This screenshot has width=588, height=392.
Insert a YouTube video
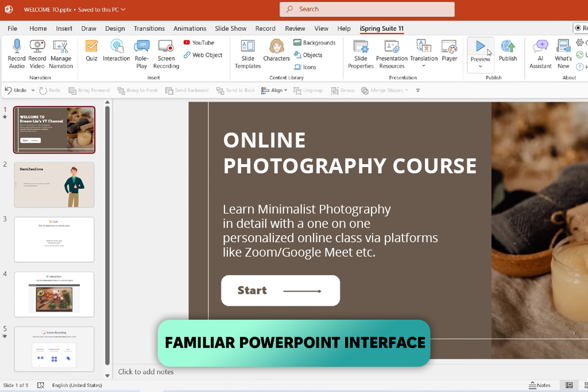pyautogui.click(x=198, y=42)
